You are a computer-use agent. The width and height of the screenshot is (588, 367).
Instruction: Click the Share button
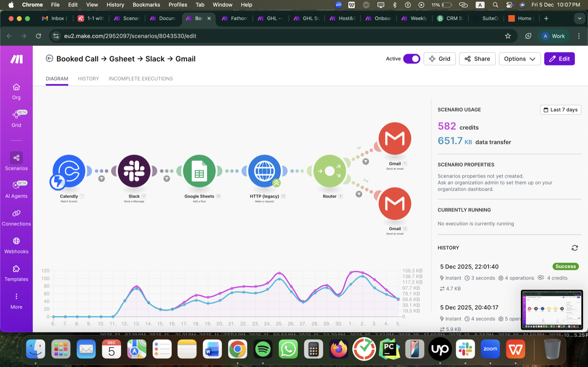click(x=477, y=59)
